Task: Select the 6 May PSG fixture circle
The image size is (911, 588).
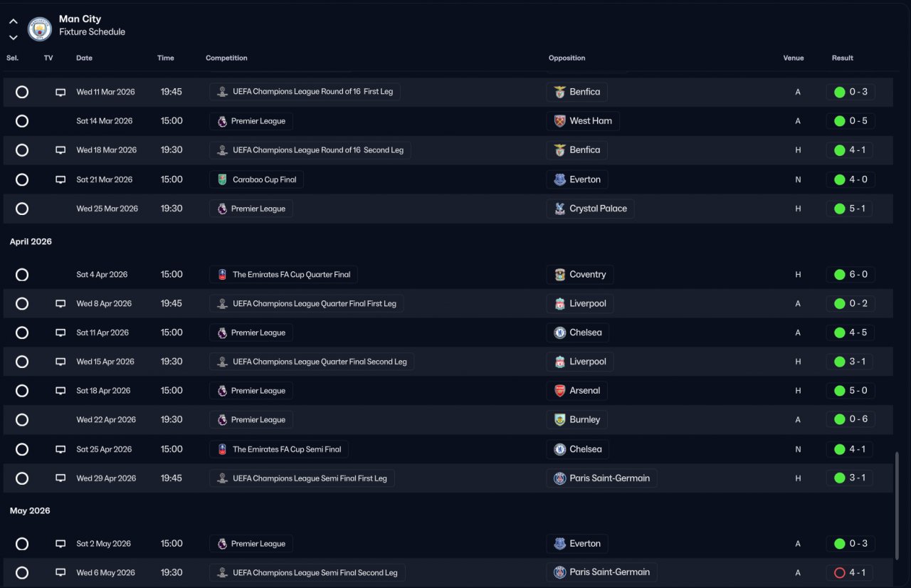Action: point(22,573)
